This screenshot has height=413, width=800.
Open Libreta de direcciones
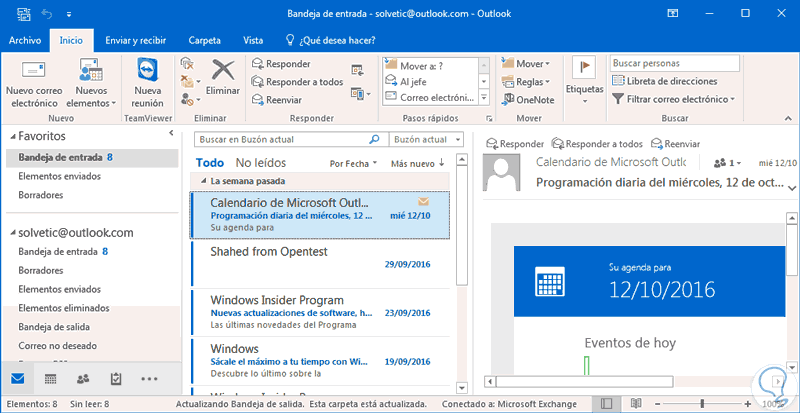pyautogui.click(x=665, y=81)
